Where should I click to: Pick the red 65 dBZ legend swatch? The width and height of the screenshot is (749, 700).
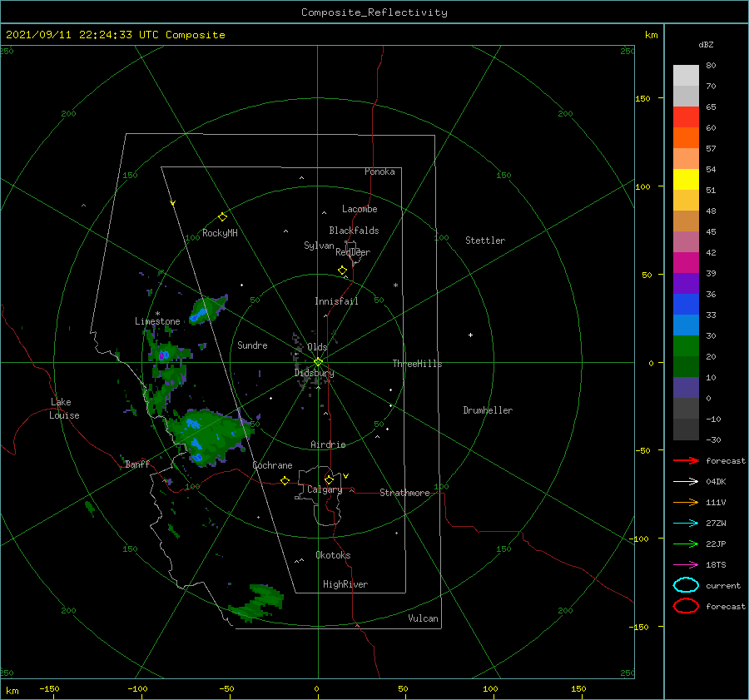(686, 117)
